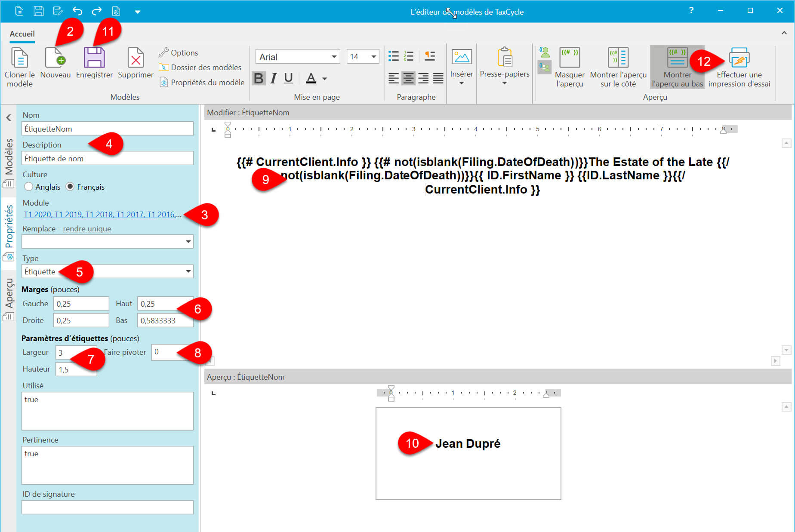Click the Description field
This screenshot has height=532, width=795.
click(108, 158)
